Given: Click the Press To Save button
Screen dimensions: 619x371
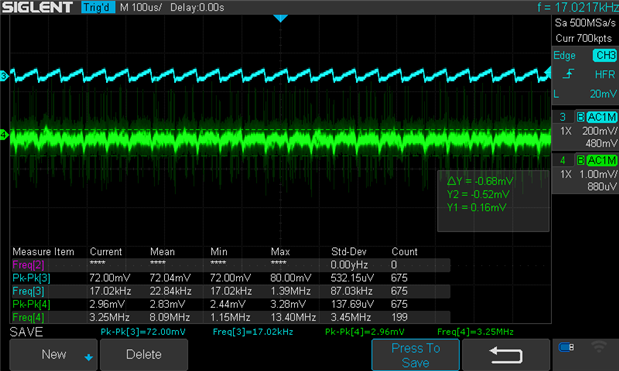Looking at the screenshot, I should click(415, 355).
